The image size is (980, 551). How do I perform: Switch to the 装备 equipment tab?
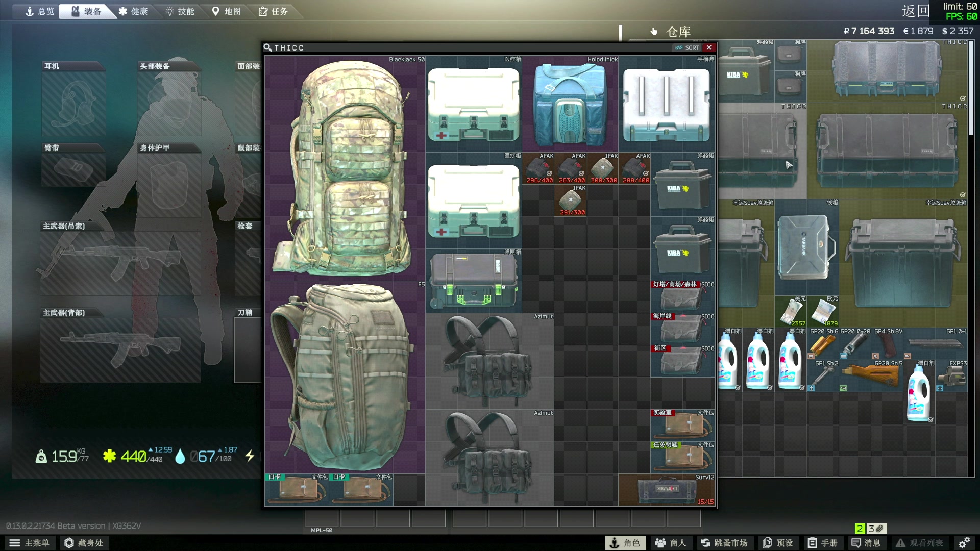[x=87, y=11]
